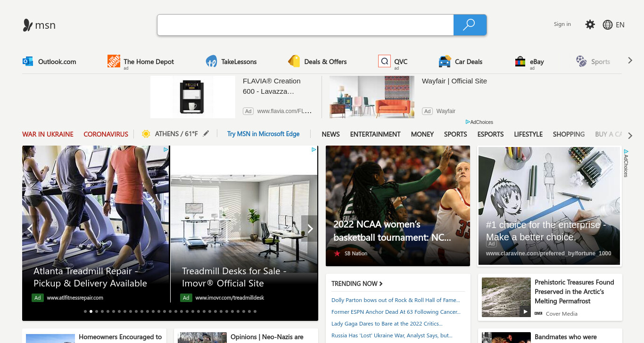Click ATHENS / 61°F weather text

coord(176,134)
